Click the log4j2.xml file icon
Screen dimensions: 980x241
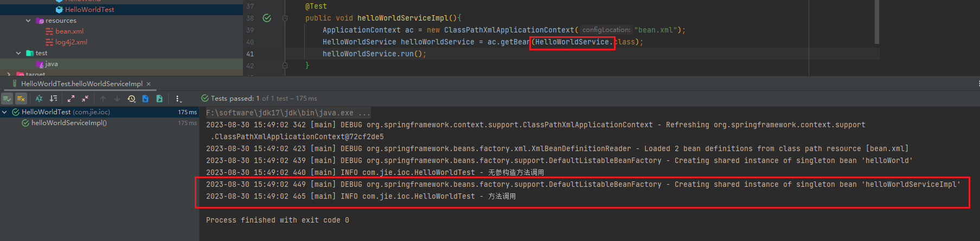coord(49,42)
